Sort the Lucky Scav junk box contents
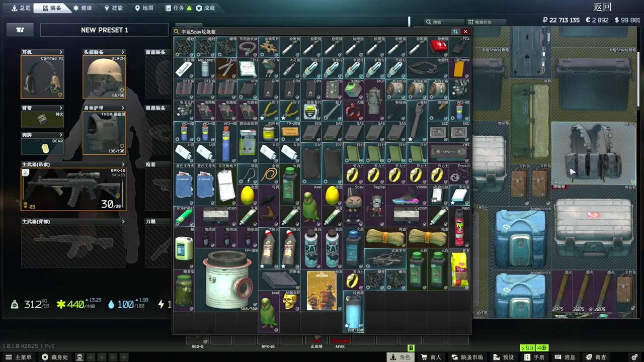The width and height of the screenshot is (644, 362). coord(455,32)
